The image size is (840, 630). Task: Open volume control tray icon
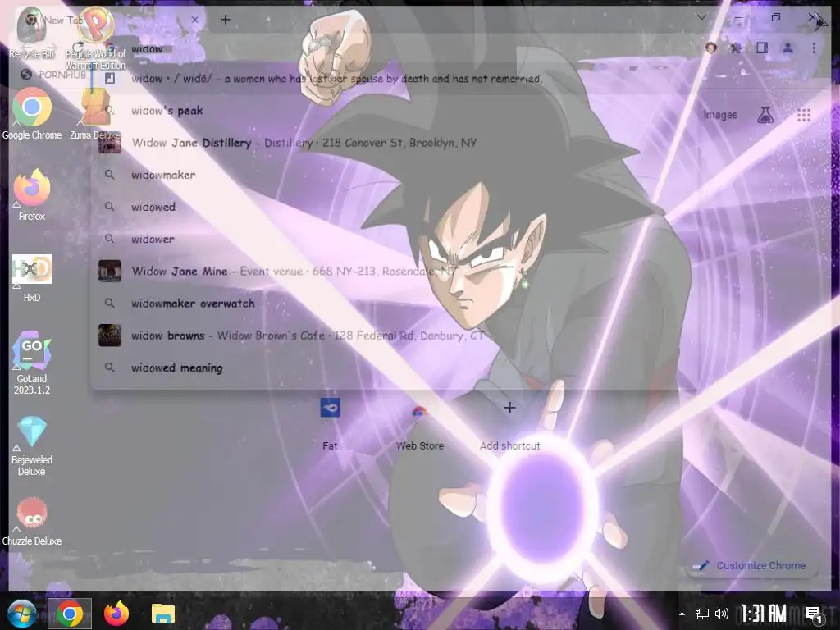click(722, 614)
